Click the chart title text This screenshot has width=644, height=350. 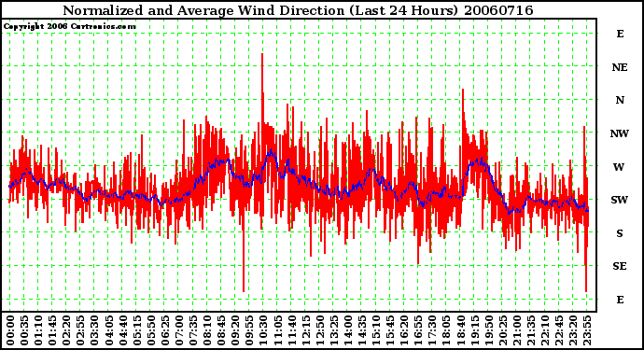tap(298, 10)
